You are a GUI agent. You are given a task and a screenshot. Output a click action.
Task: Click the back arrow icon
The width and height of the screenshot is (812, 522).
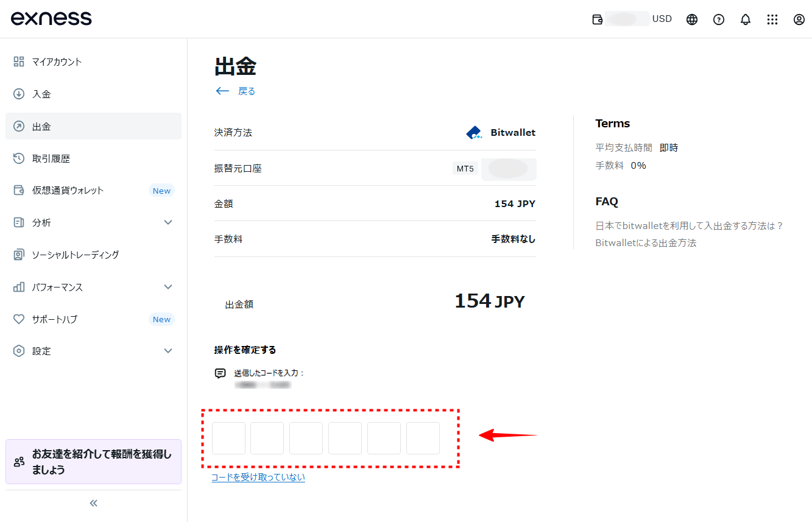pyautogui.click(x=222, y=91)
